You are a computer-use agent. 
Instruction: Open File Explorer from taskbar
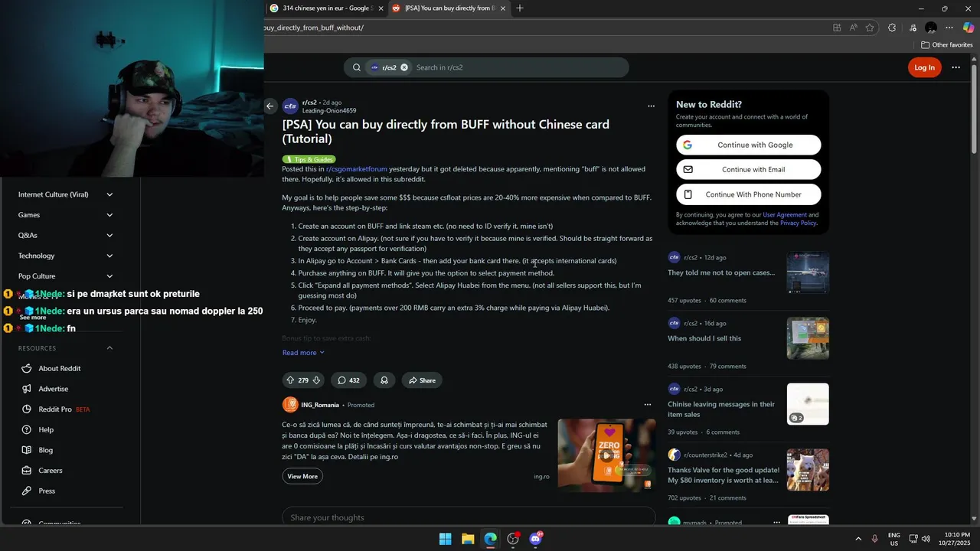(x=468, y=539)
